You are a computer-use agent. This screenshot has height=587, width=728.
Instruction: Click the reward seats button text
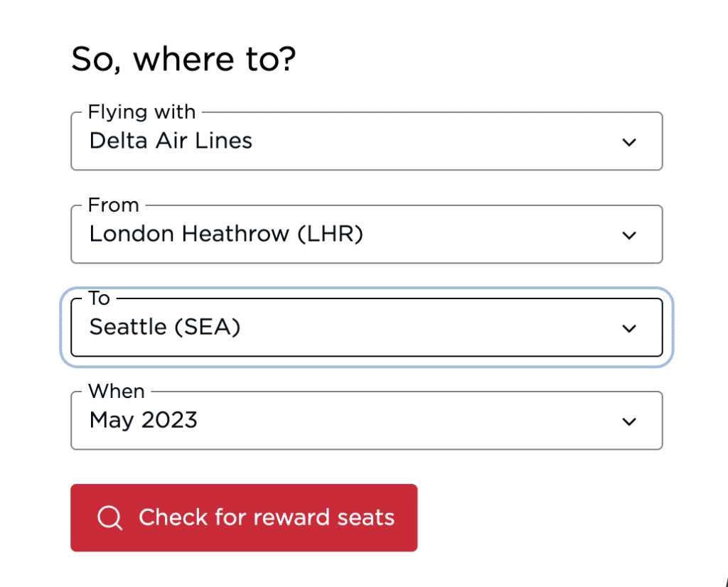267,517
